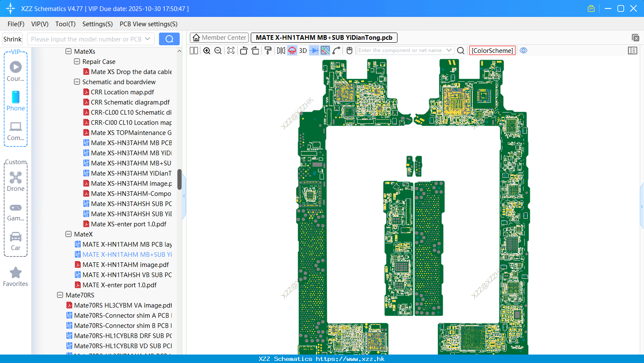
Task: Collapse the MateXs tree node
Action: pos(69,51)
